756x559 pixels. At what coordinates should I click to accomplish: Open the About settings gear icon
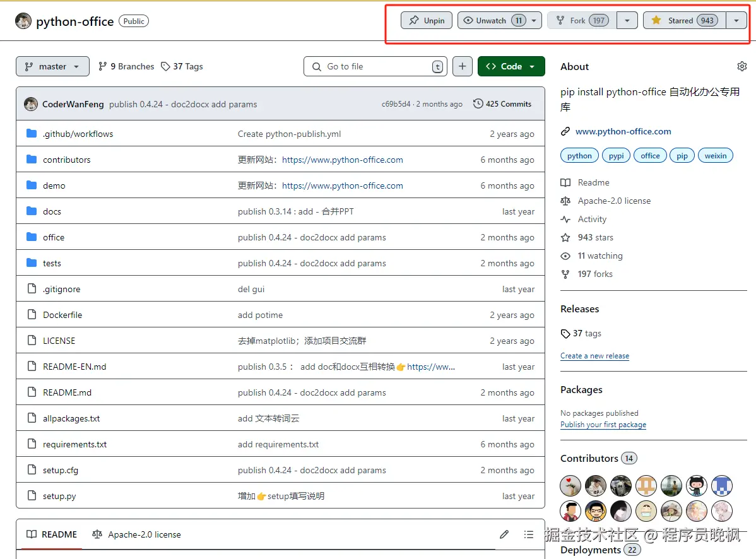pos(742,66)
